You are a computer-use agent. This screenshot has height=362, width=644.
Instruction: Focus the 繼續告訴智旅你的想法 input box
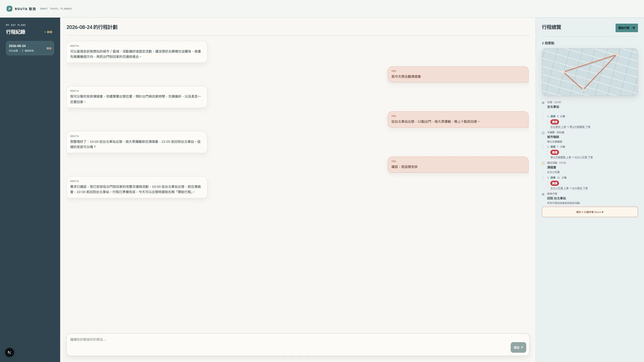(x=298, y=345)
